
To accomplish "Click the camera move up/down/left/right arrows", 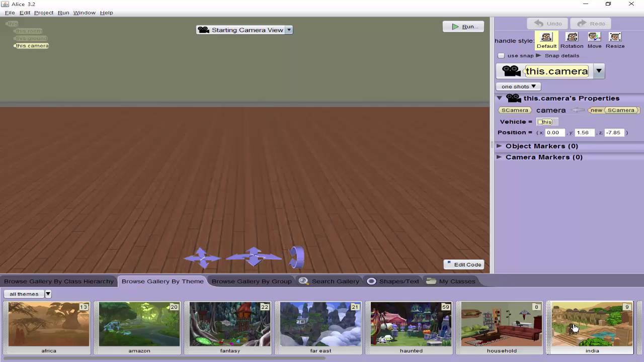I will click(x=202, y=258).
